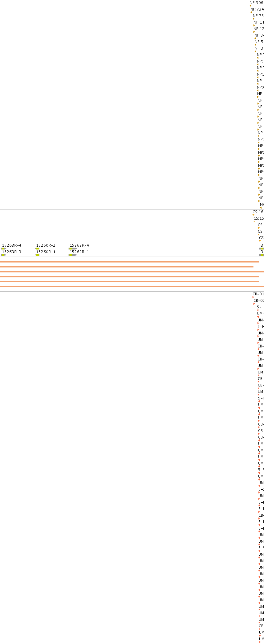Click the NP:3069 track label

point(257,2)
